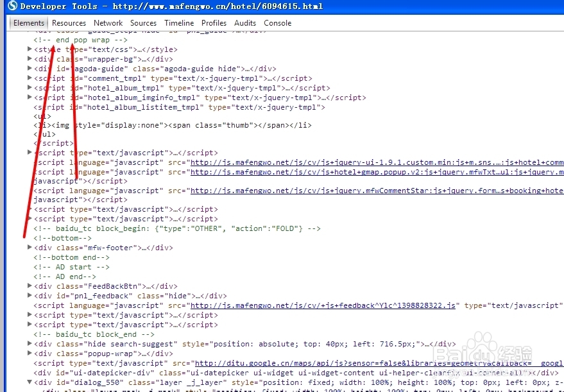Click the browser logo icon in title bar
The height and width of the screenshot is (392, 564).
pos(12,6)
